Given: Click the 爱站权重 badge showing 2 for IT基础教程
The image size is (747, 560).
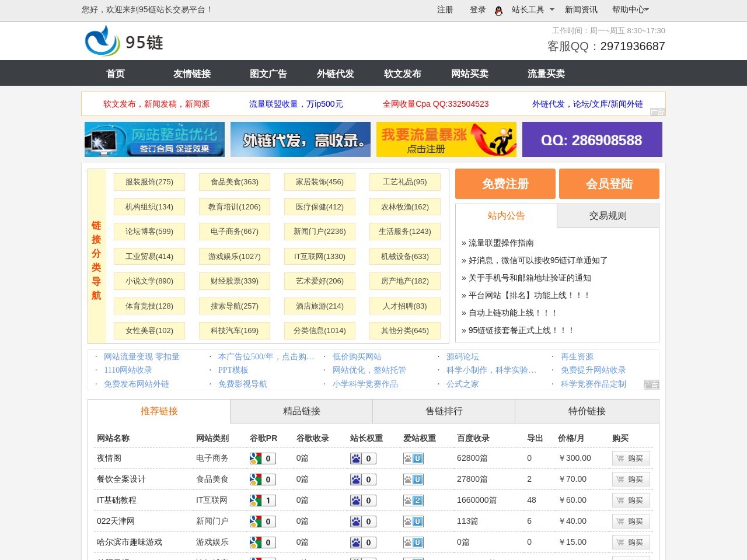Looking at the screenshot, I should pos(414,500).
